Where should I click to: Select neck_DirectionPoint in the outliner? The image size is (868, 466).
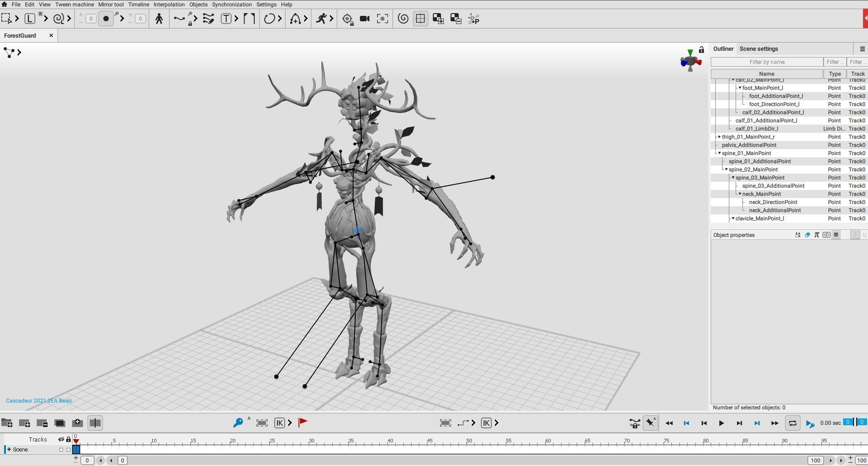(x=773, y=202)
